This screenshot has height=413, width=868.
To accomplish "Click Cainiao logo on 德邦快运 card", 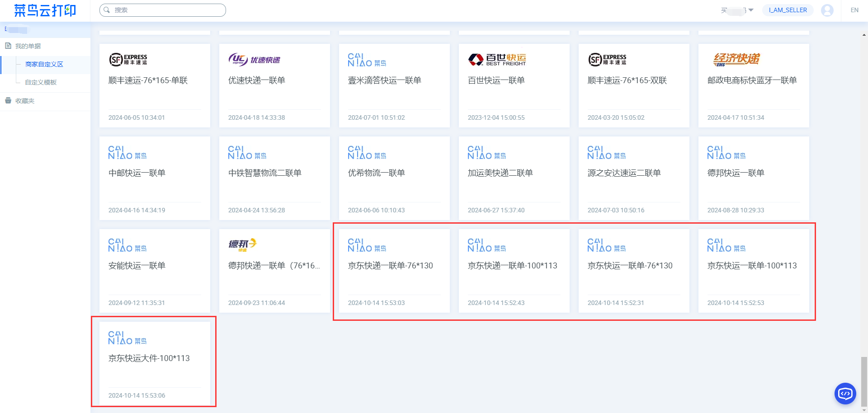I will (x=726, y=153).
